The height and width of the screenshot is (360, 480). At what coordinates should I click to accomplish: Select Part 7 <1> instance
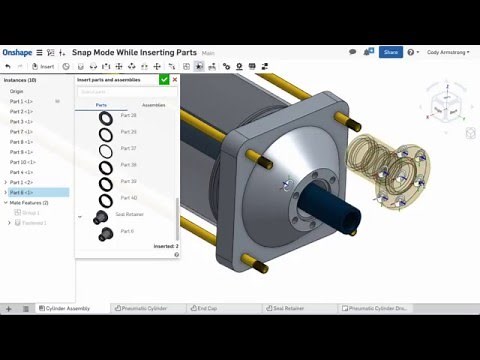(x=21, y=132)
